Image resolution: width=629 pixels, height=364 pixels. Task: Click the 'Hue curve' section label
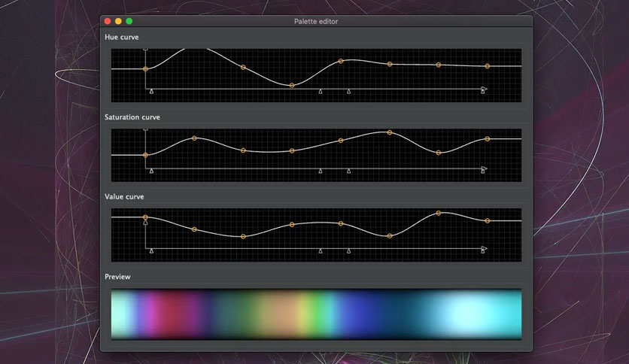click(122, 37)
